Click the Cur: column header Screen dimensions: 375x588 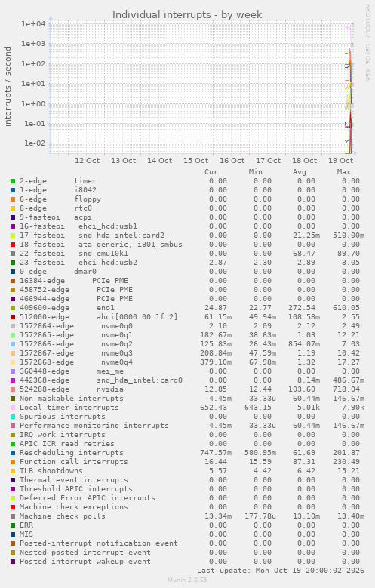click(214, 172)
